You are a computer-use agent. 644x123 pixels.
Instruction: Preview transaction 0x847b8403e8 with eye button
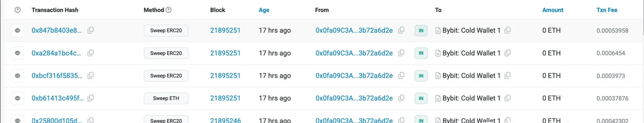coord(17,30)
